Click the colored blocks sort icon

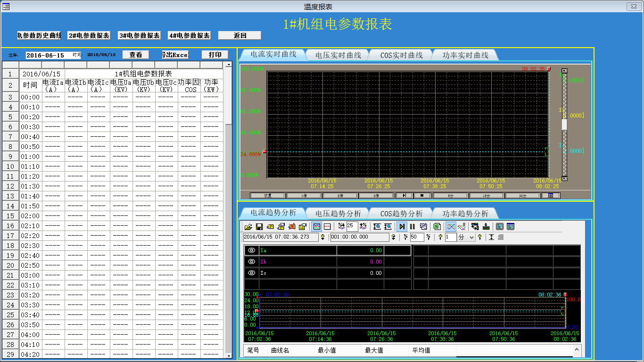click(x=486, y=227)
